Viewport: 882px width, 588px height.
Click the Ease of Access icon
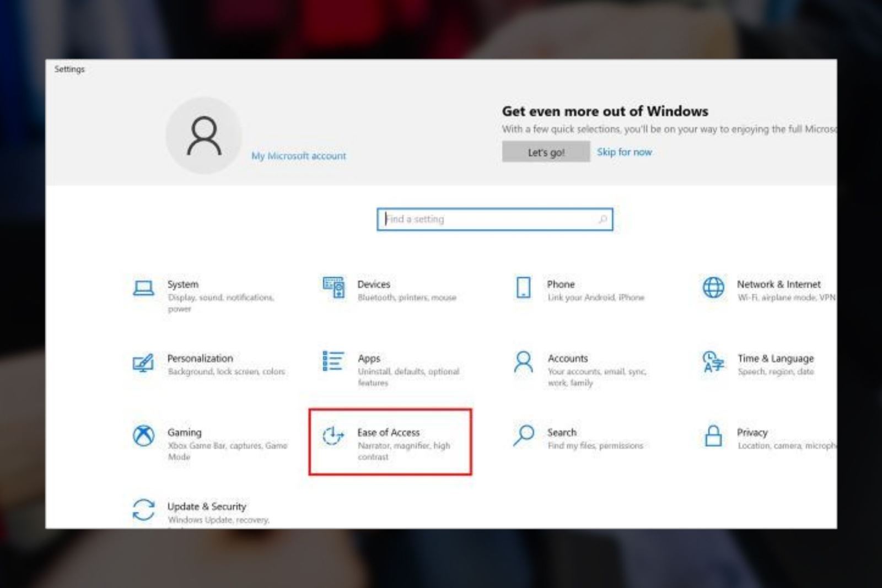point(333,436)
